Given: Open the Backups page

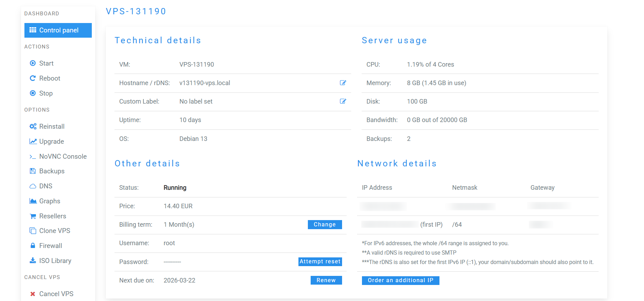Looking at the screenshot, I should tap(52, 171).
